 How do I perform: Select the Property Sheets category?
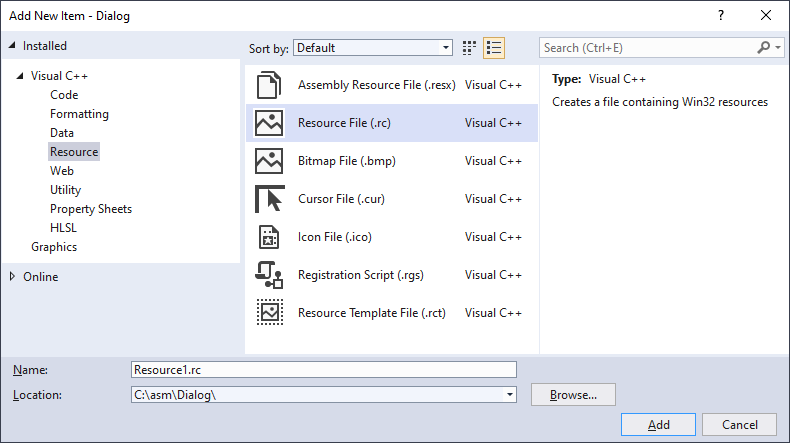point(91,209)
